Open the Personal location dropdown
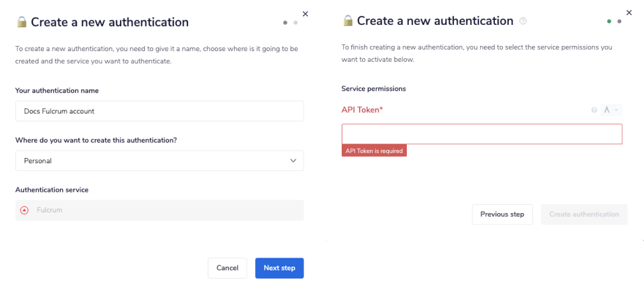 pos(159,161)
